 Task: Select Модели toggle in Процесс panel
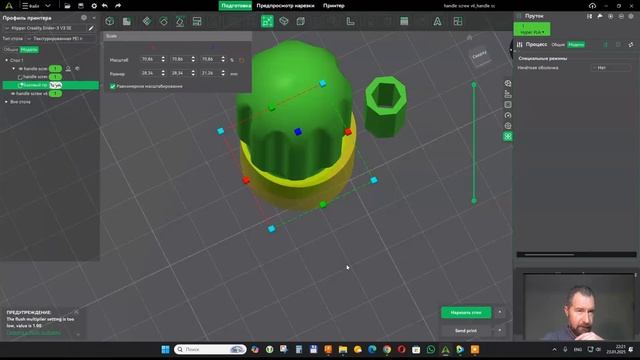tap(576, 44)
